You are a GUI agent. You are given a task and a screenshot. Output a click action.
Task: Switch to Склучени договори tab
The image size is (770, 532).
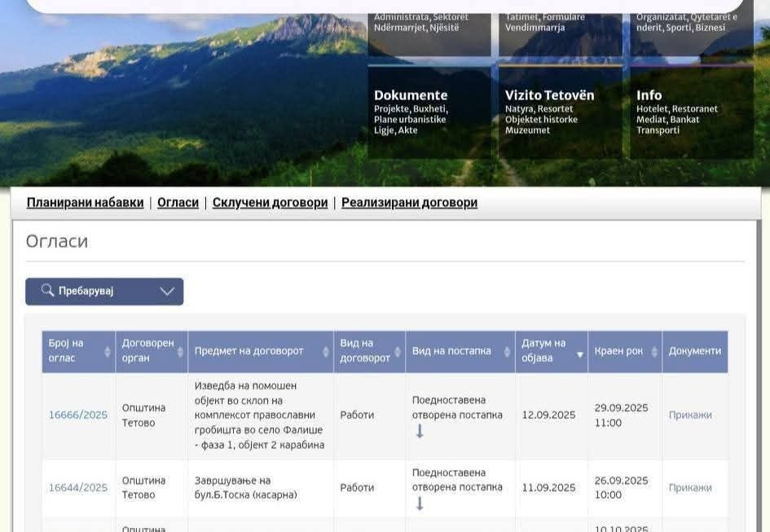point(270,203)
